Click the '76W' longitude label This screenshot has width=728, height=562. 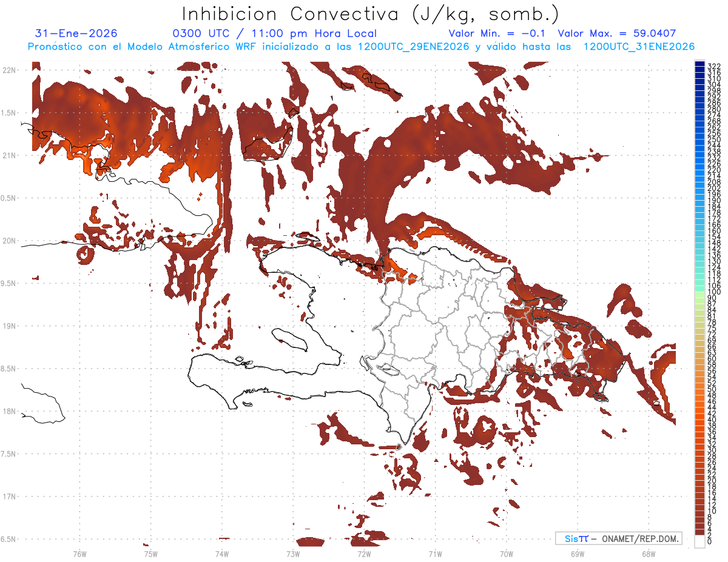coord(79,554)
